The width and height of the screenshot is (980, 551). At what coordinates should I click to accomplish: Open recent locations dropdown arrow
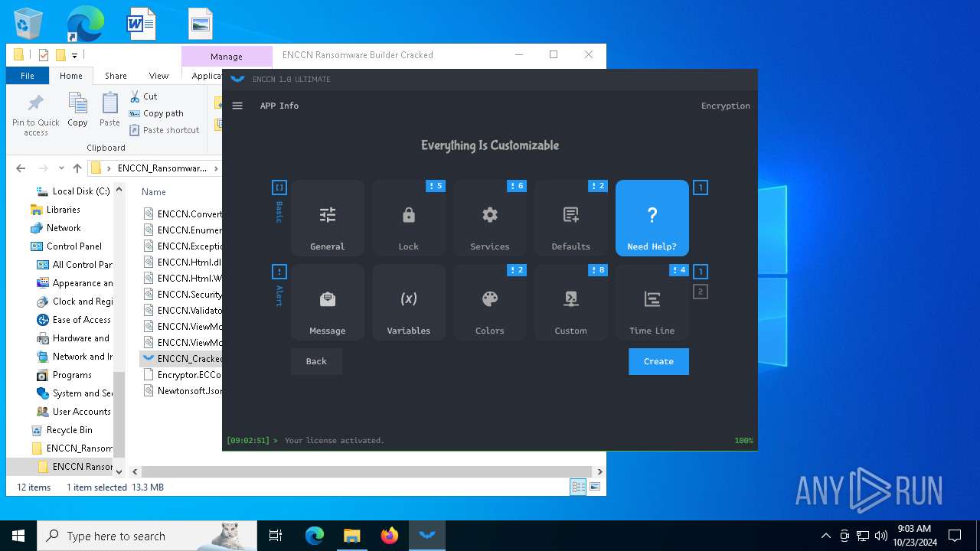(x=61, y=168)
